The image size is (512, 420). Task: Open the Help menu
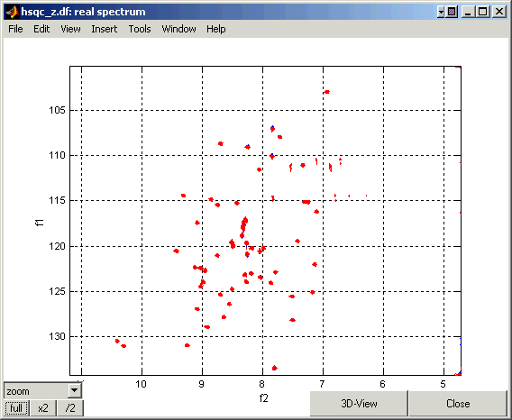pyautogui.click(x=215, y=29)
